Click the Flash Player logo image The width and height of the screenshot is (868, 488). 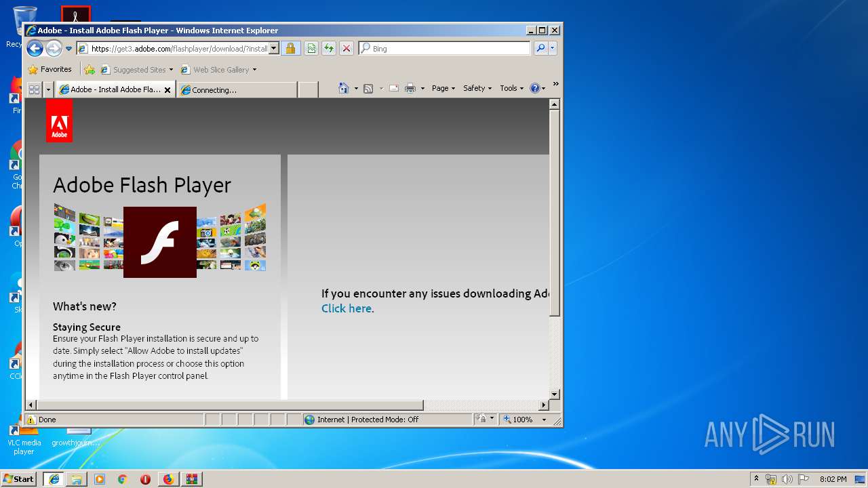pos(160,242)
